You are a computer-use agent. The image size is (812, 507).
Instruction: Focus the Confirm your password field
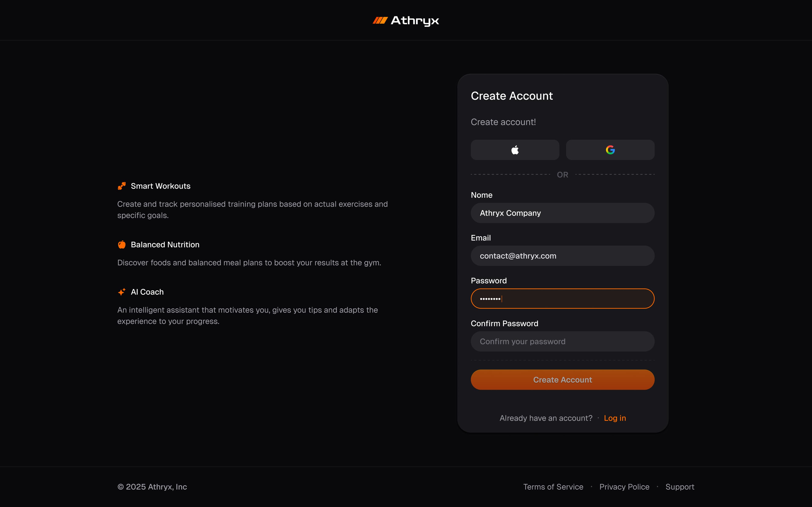pyautogui.click(x=562, y=342)
